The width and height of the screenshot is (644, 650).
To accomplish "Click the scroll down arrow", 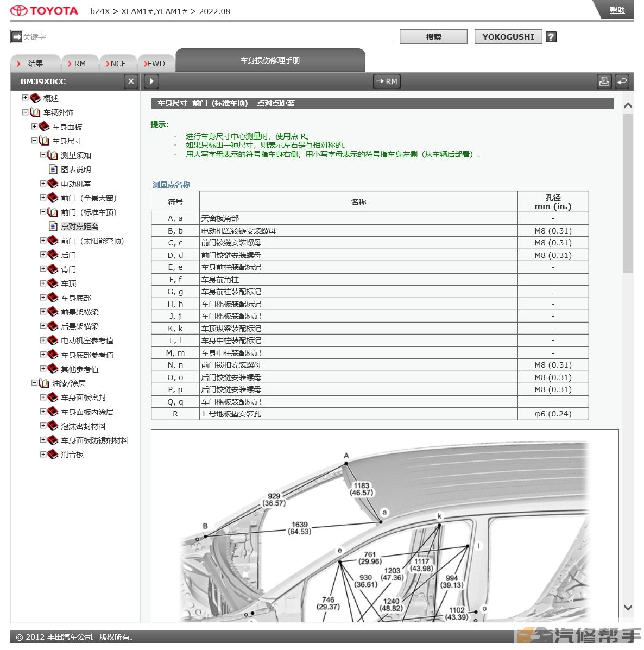I will click(x=628, y=608).
